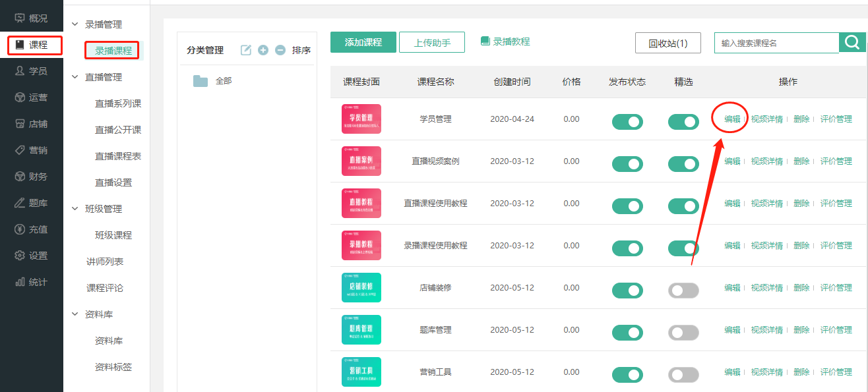Click the 设置 gear icon in sidebar
The image size is (868, 392).
[20, 256]
